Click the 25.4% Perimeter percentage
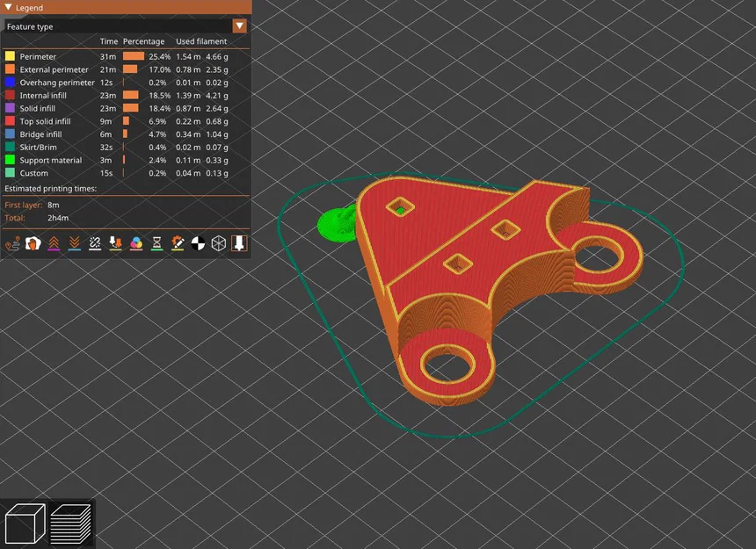 (160, 56)
